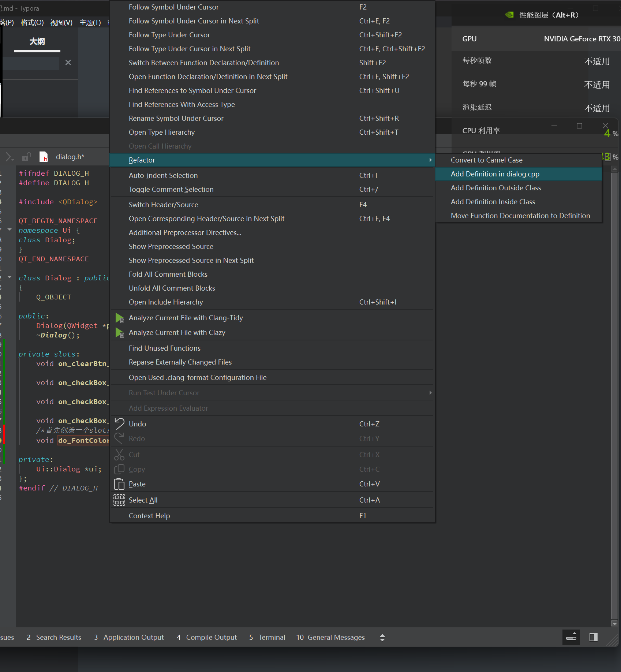
Task: Click the Clang-Tidy analyze play icon
Action: click(119, 318)
